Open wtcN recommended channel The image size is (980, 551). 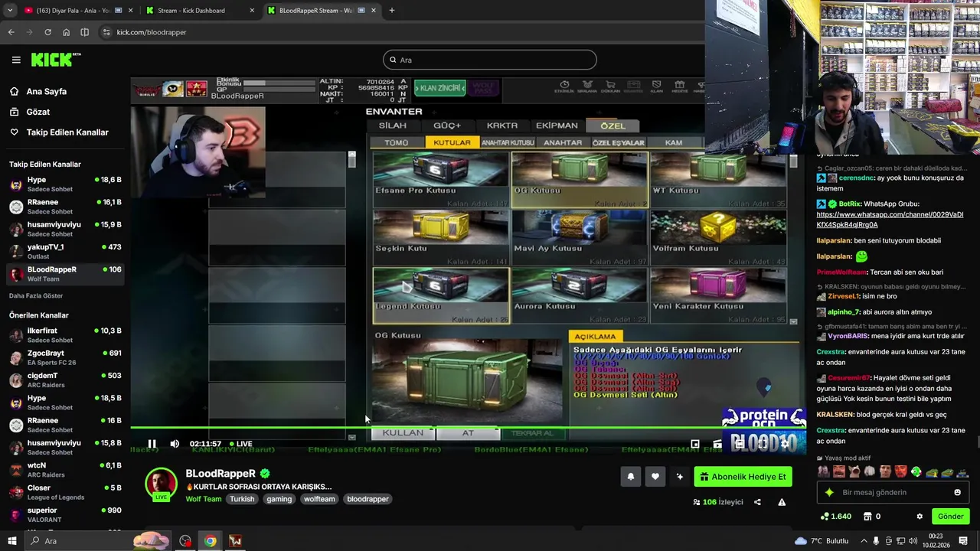pos(65,470)
